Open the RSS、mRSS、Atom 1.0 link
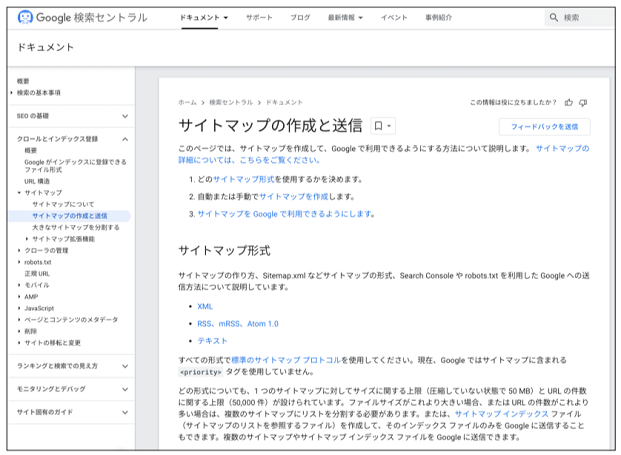The width and height of the screenshot is (621, 455). point(238,324)
